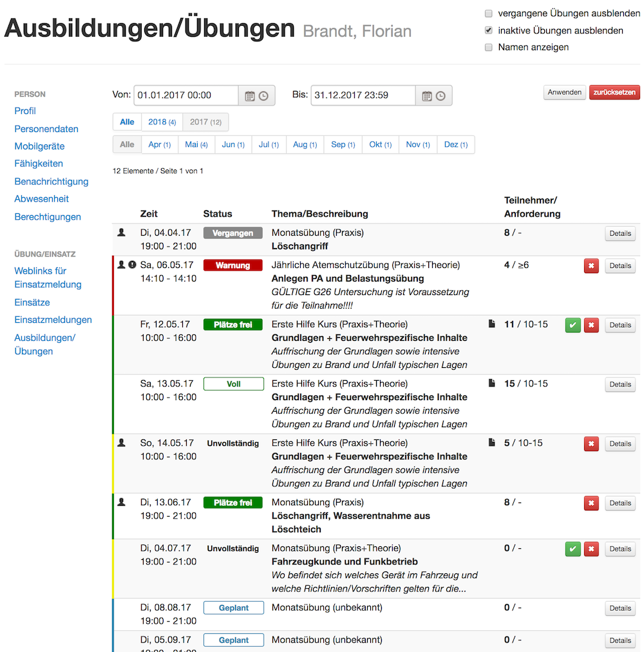644x652 pixels.
Task: Click into the Von date input field
Action: pos(186,95)
